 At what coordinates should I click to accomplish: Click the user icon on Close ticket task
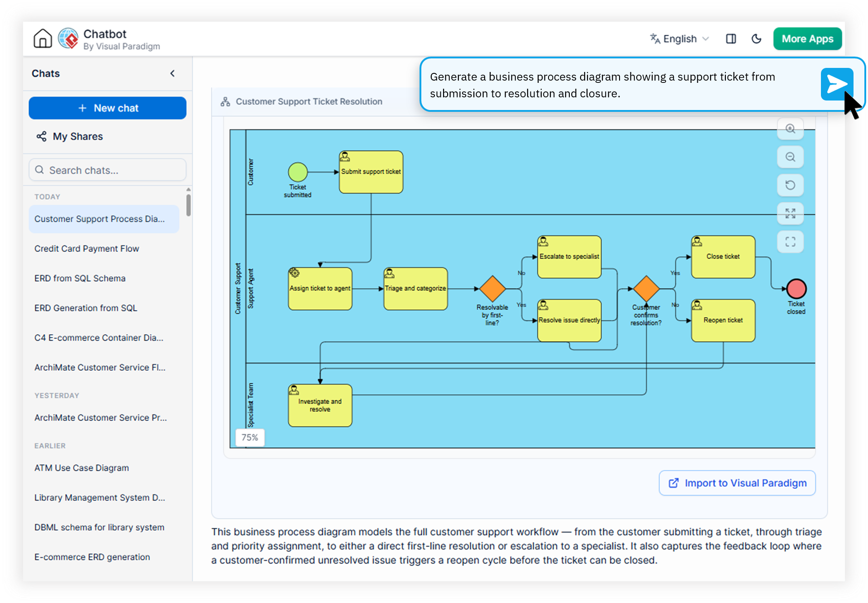click(697, 241)
